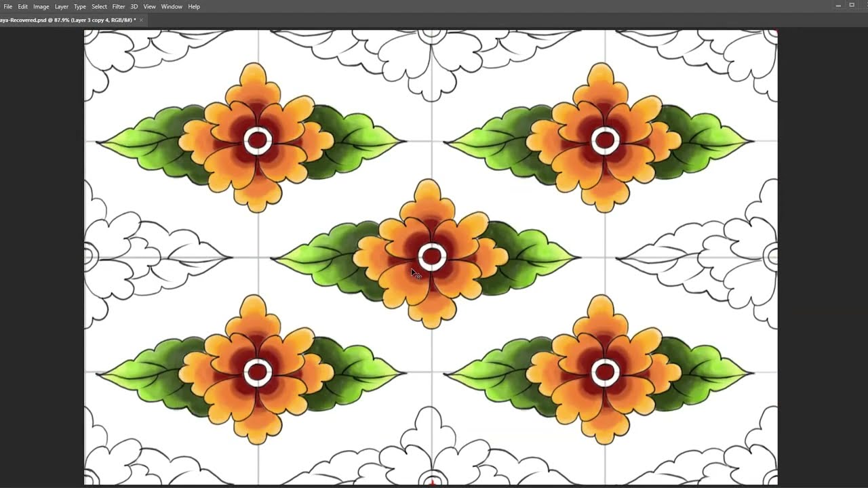Viewport: 868px width, 488px height.
Task: Close the Recovered.psd document tab
Action: pos(141,20)
